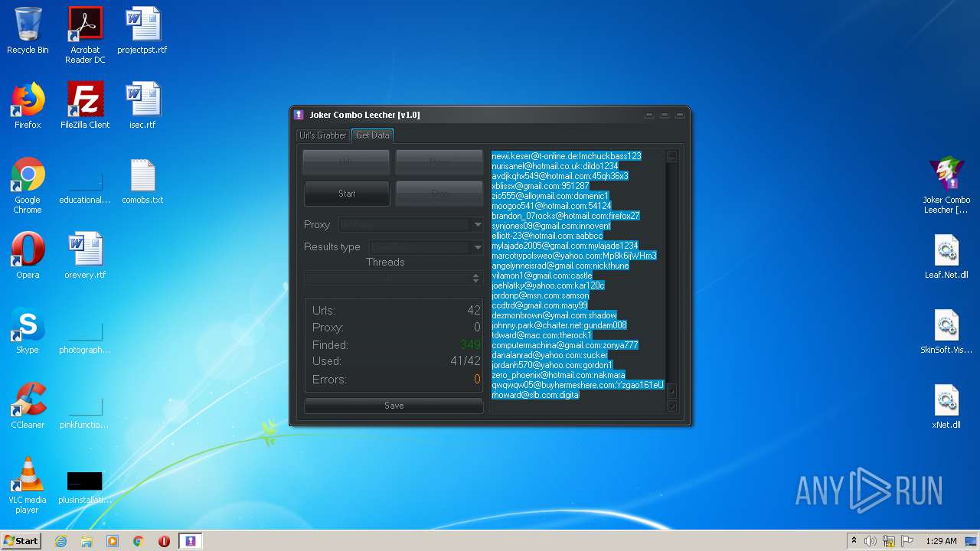Open the Action Center flag icon

(x=907, y=541)
